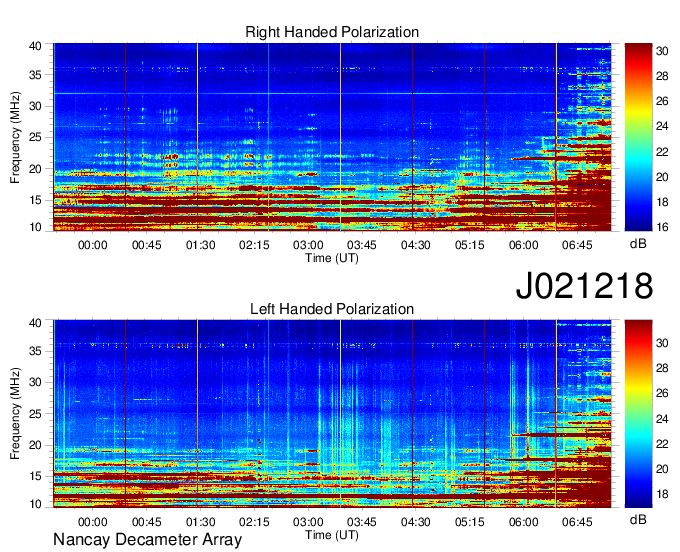Click the "05:15" time tick of the upper plot
680x552 pixels.
470,245
